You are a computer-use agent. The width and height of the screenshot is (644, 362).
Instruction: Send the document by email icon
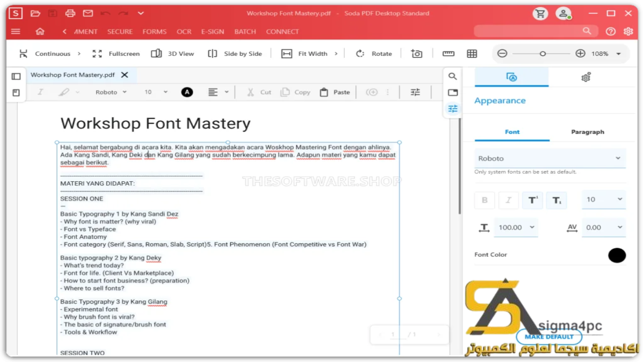coord(87,13)
